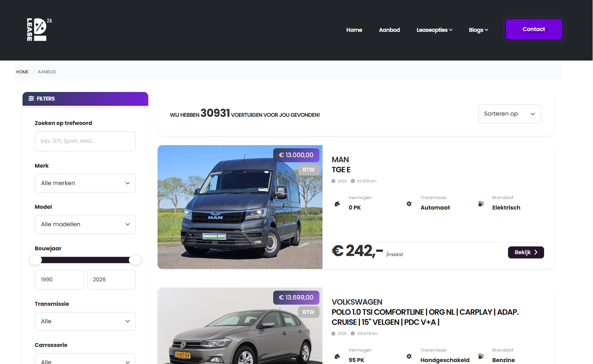Click the FILTERS panel header
This screenshot has height=364, width=593.
tap(85, 99)
